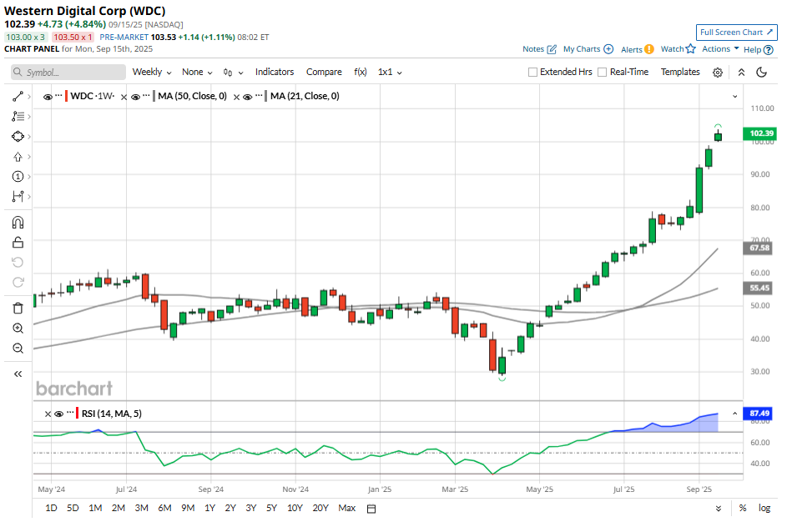Viewport: 787px width, 532px height.
Task: Click the Symbol search field
Action: click(68, 73)
